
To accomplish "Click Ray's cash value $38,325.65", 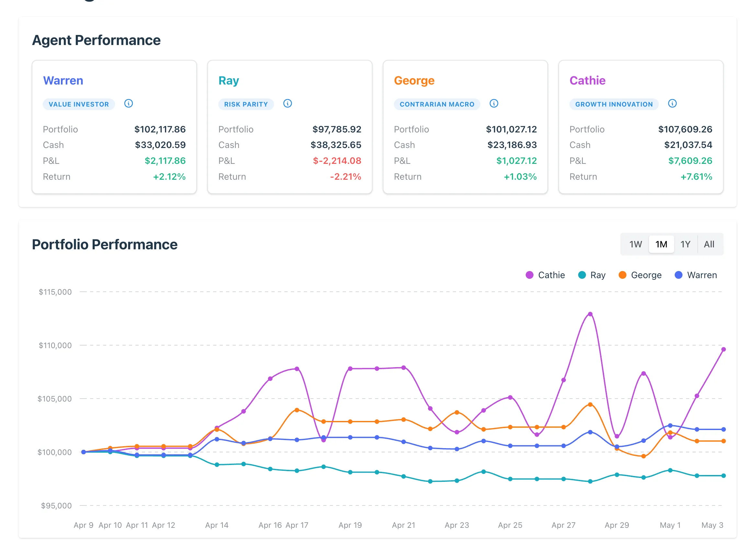I will [x=336, y=145].
